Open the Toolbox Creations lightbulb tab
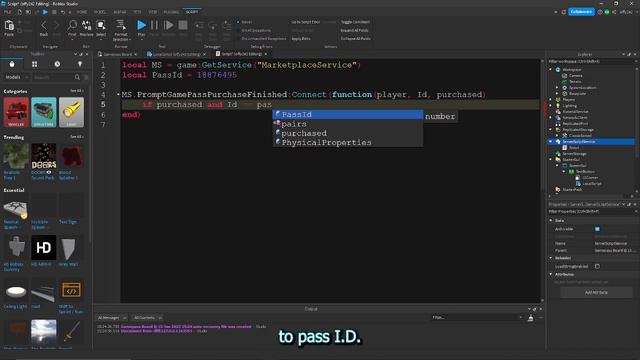The width and height of the screenshot is (640, 360). (80, 64)
